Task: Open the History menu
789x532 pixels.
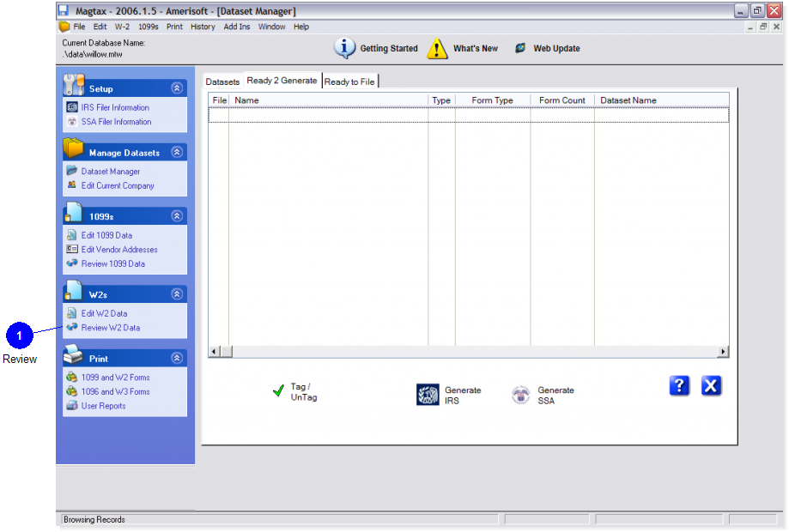Action: click(203, 27)
